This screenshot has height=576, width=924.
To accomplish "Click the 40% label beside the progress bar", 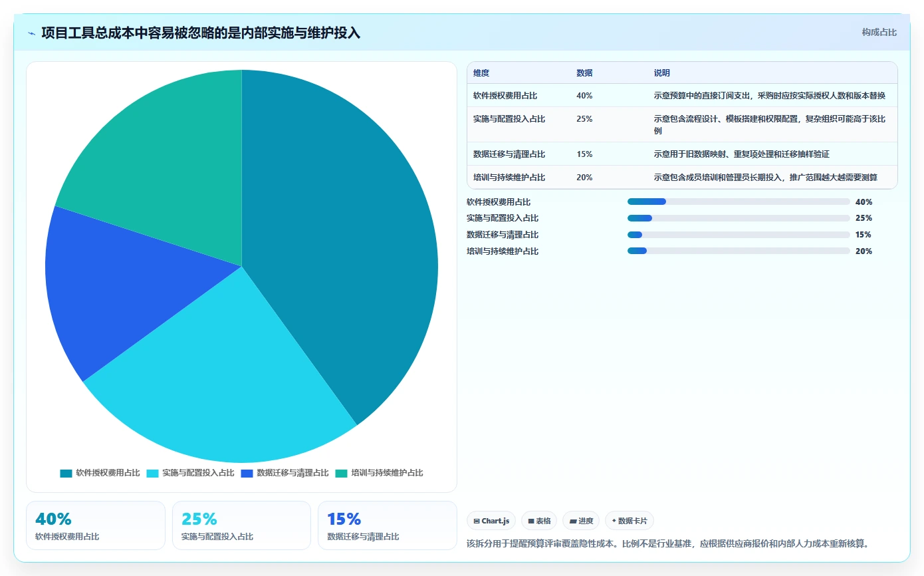I will click(864, 202).
